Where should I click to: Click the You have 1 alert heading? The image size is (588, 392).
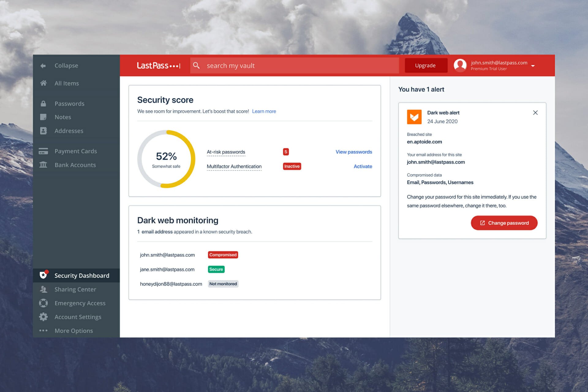421,89
